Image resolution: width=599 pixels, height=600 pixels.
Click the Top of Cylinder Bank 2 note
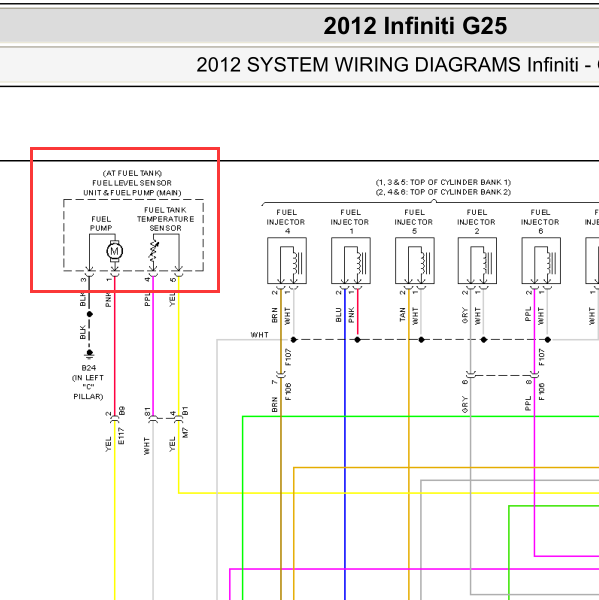[x=443, y=192]
